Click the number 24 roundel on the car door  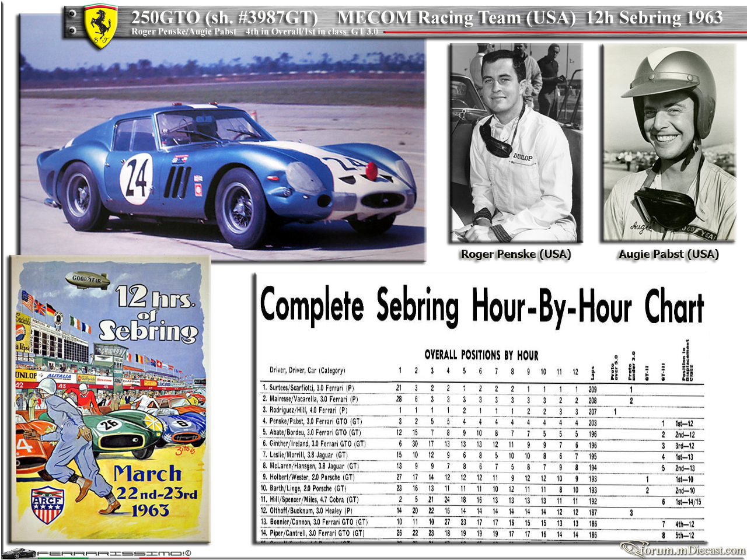[137, 178]
